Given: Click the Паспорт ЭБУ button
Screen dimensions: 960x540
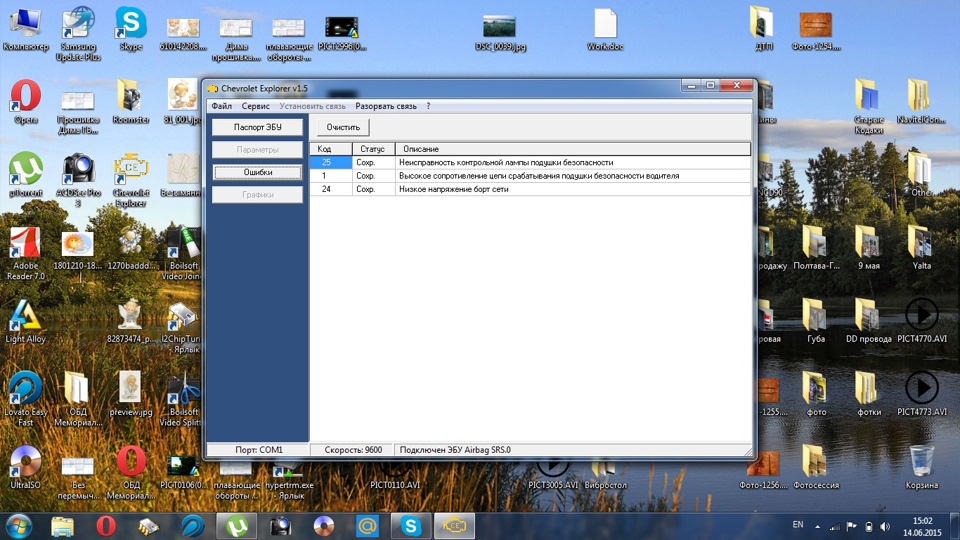Looking at the screenshot, I should (x=257, y=127).
